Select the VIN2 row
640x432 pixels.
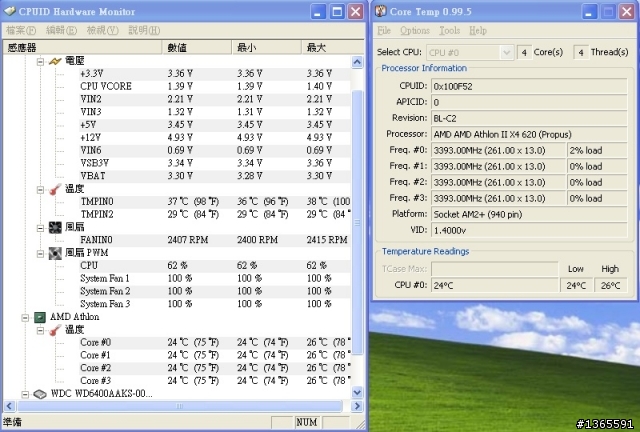(x=215, y=99)
